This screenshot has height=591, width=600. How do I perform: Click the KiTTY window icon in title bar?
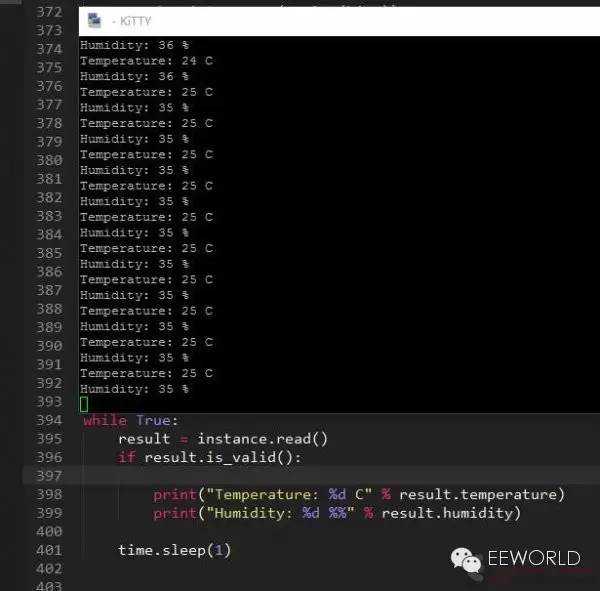click(x=94, y=19)
